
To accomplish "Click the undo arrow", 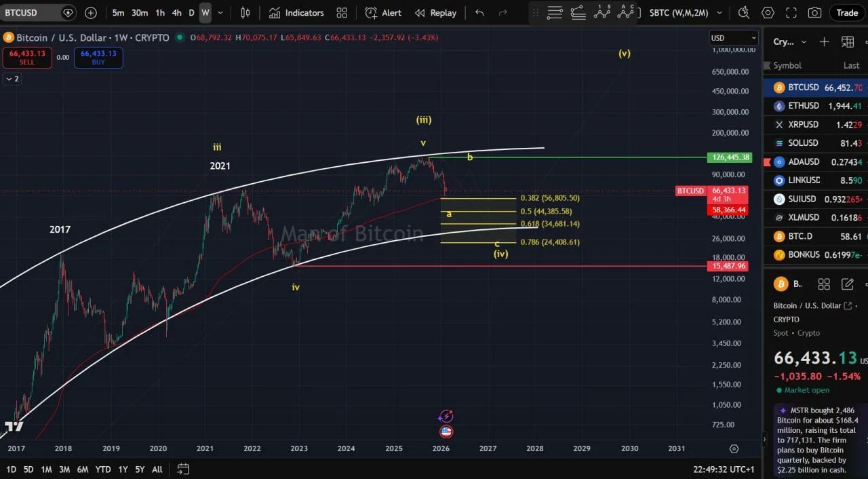I will 480,13.
